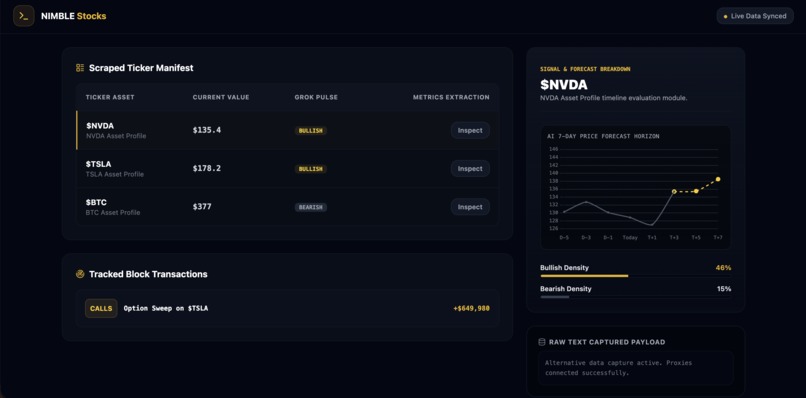Image resolution: width=806 pixels, height=398 pixels.
Task: Inspect the $NVDA ticker row
Action: click(x=470, y=131)
